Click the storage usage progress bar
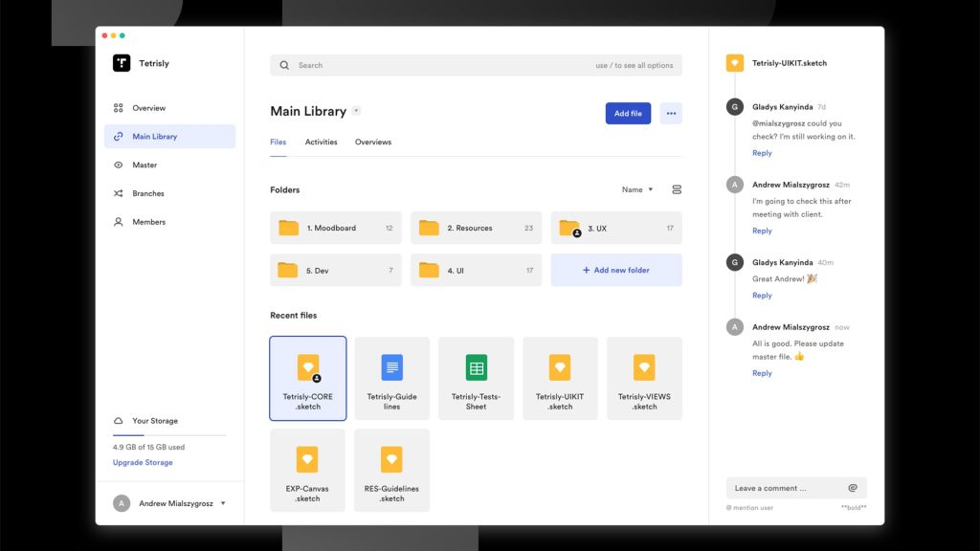Image resolution: width=980 pixels, height=551 pixels. click(169, 435)
